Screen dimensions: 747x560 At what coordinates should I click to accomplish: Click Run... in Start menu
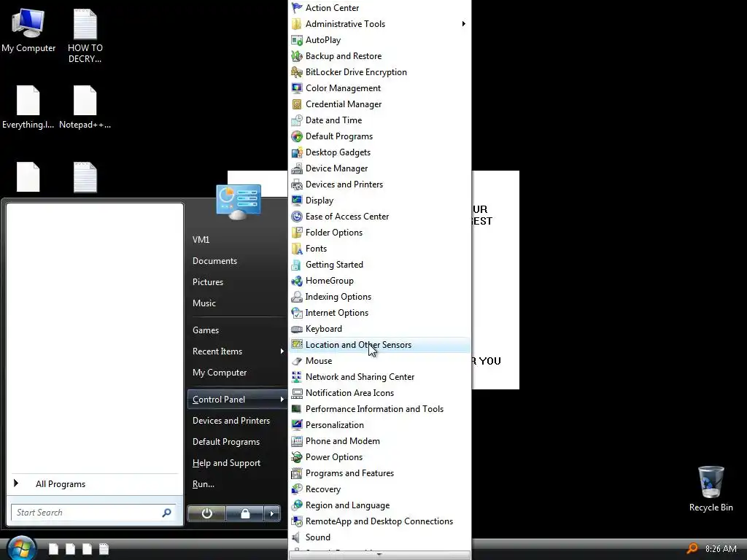point(204,484)
